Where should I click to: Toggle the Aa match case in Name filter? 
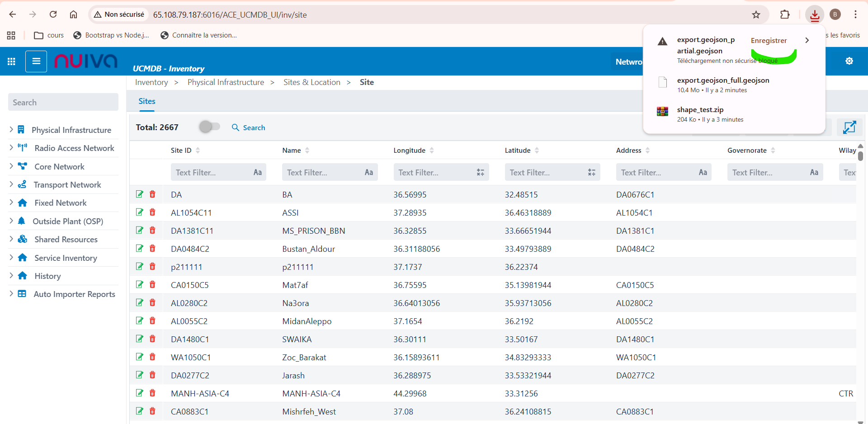368,172
